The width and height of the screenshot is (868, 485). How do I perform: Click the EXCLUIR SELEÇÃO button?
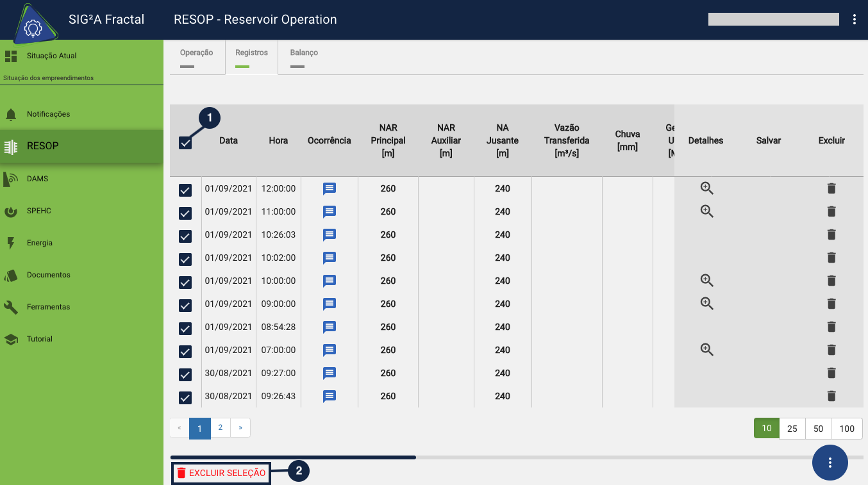point(221,473)
